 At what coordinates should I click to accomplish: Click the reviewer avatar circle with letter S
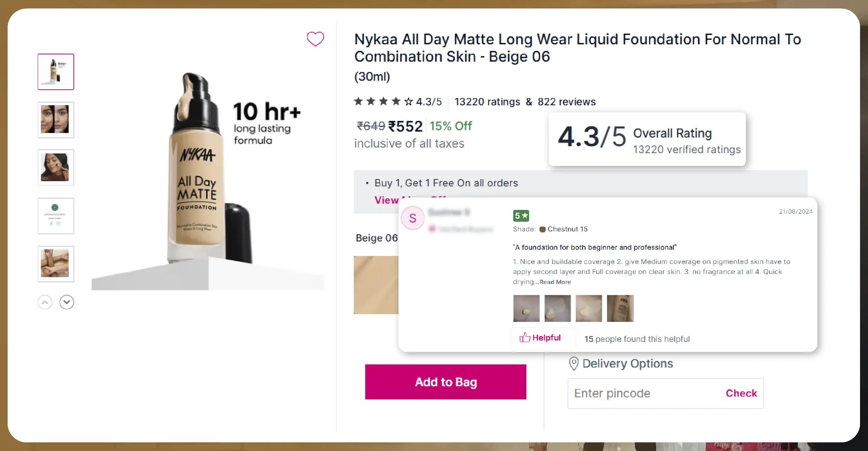point(413,218)
